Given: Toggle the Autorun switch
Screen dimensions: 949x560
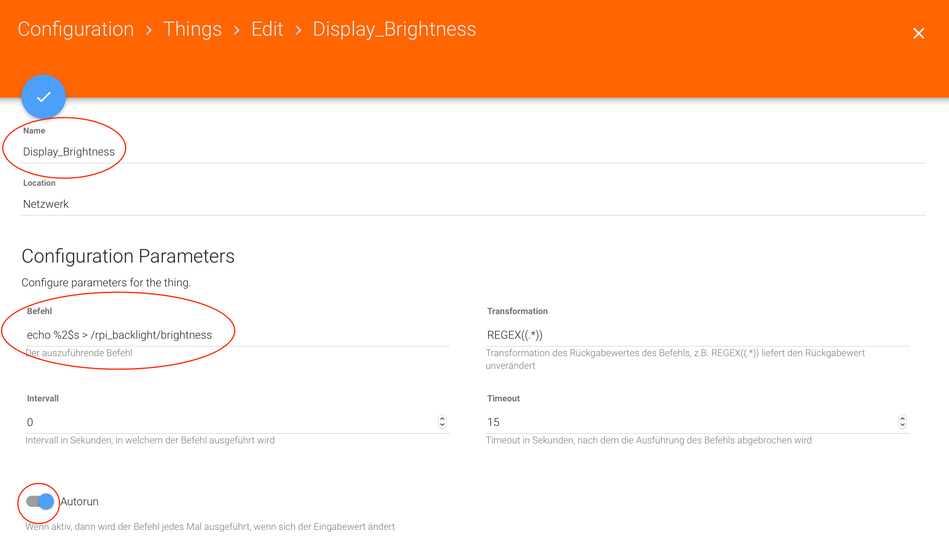Looking at the screenshot, I should (40, 501).
